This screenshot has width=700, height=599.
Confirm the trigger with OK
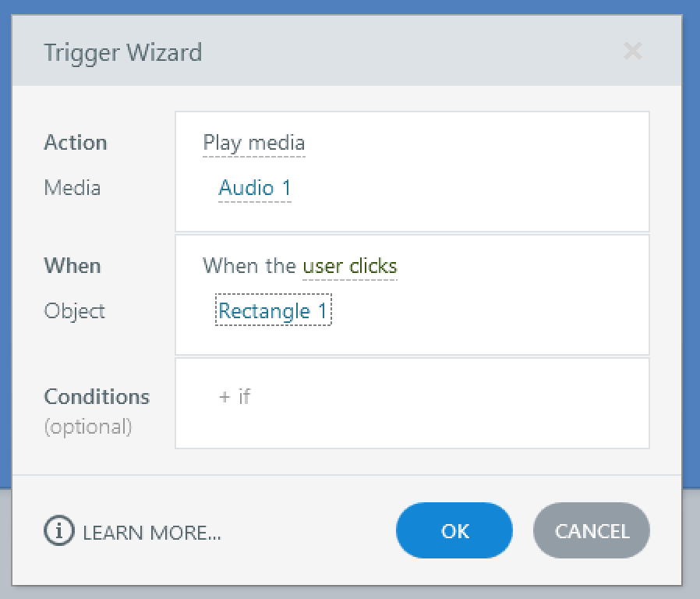[454, 531]
